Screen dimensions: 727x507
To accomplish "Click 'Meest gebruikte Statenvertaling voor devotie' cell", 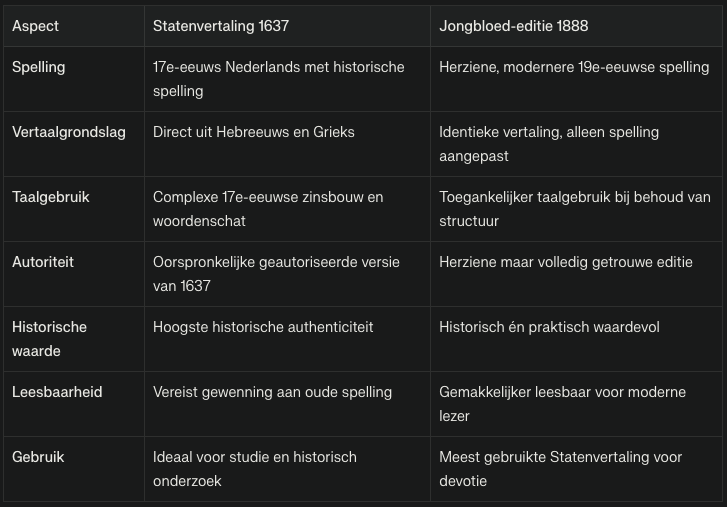I will [x=560, y=469].
